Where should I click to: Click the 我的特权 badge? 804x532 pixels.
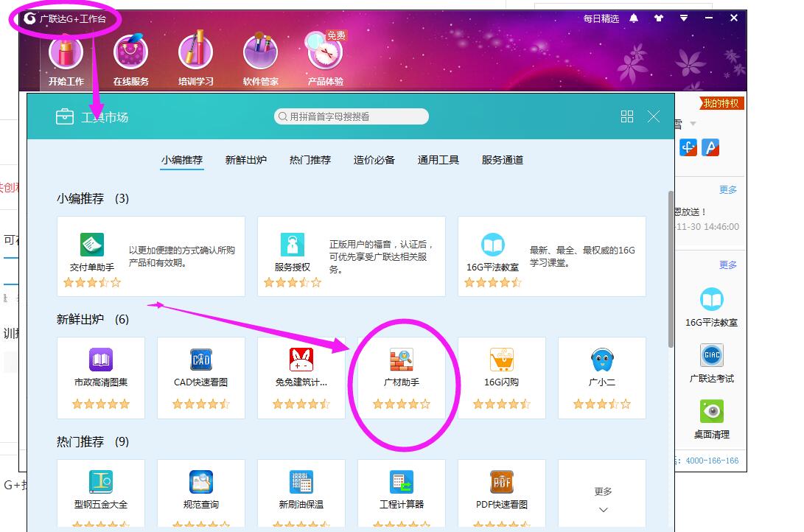pos(721,104)
